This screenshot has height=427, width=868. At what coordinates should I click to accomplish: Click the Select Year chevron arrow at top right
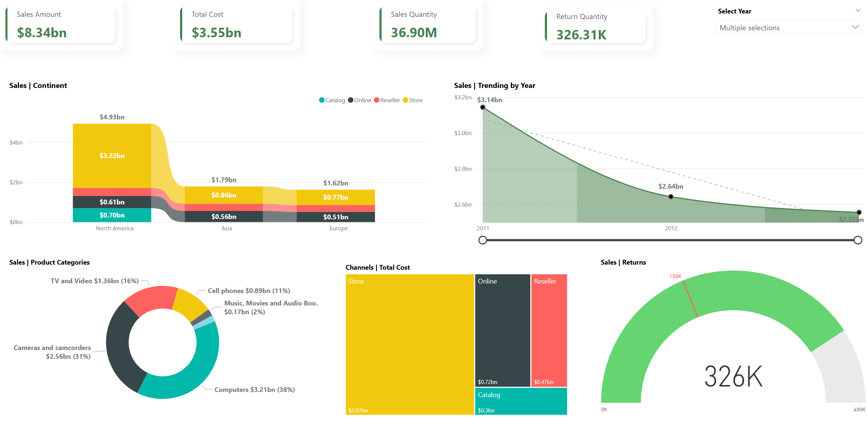click(858, 10)
